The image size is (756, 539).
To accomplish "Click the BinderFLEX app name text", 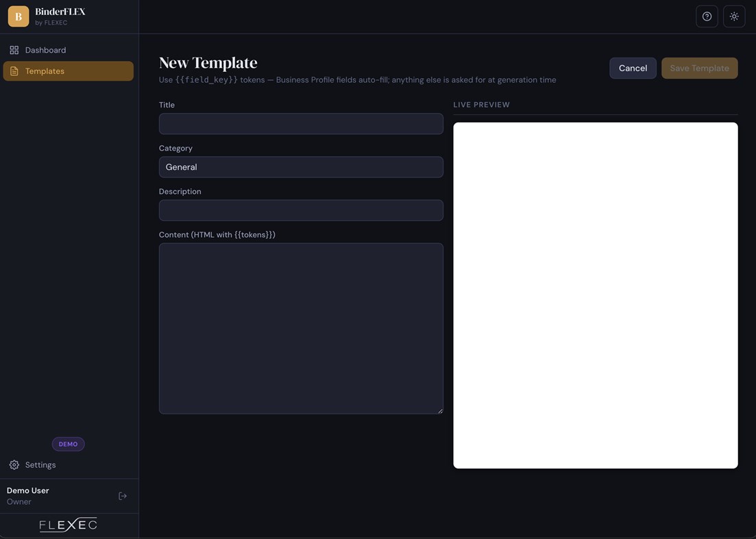I will (x=60, y=12).
